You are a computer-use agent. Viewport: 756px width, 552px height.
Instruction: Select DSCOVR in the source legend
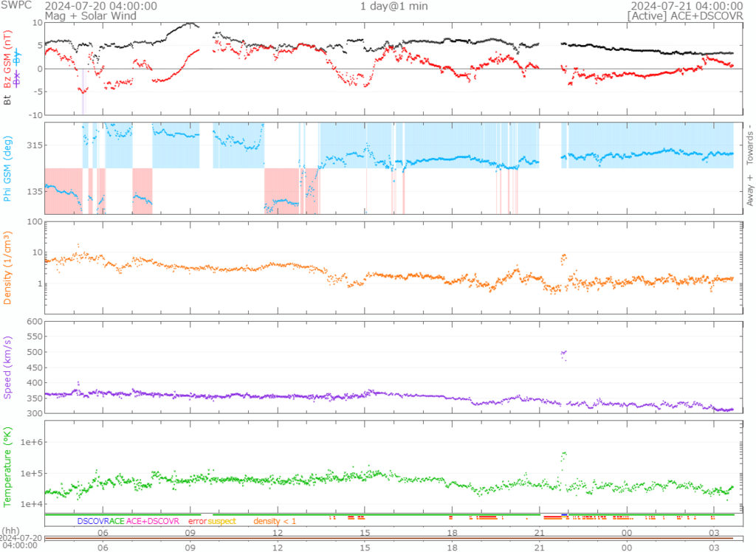coord(93,521)
